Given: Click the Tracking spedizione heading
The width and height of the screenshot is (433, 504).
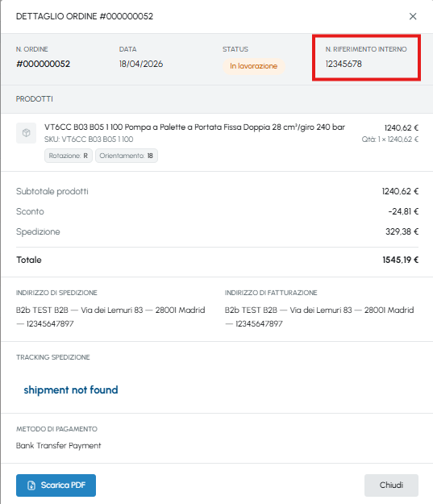Looking at the screenshot, I should coord(53,357).
